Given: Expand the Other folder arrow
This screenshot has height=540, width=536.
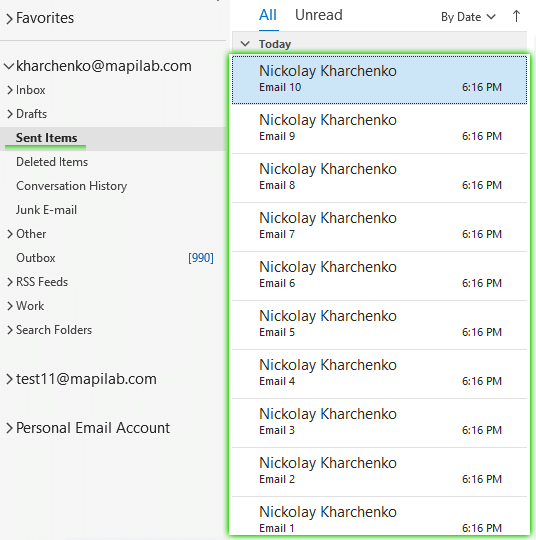Looking at the screenshot, I should click(x=10, y=234).
